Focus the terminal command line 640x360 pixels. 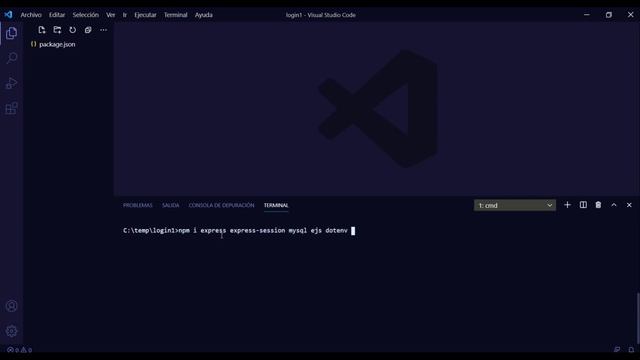click(x=239, y=231)
